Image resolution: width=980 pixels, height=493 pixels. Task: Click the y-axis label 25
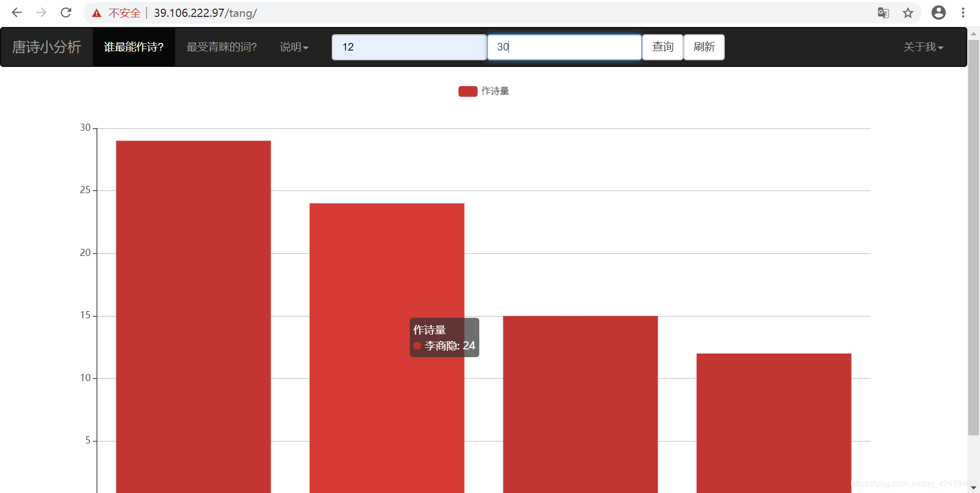(x=85, y=190)
